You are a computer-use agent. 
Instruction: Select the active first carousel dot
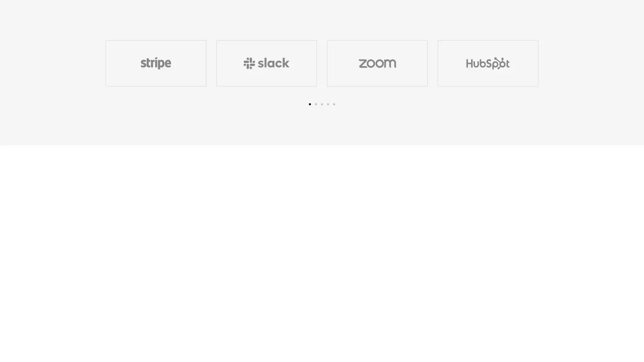[x=310, y=104]
